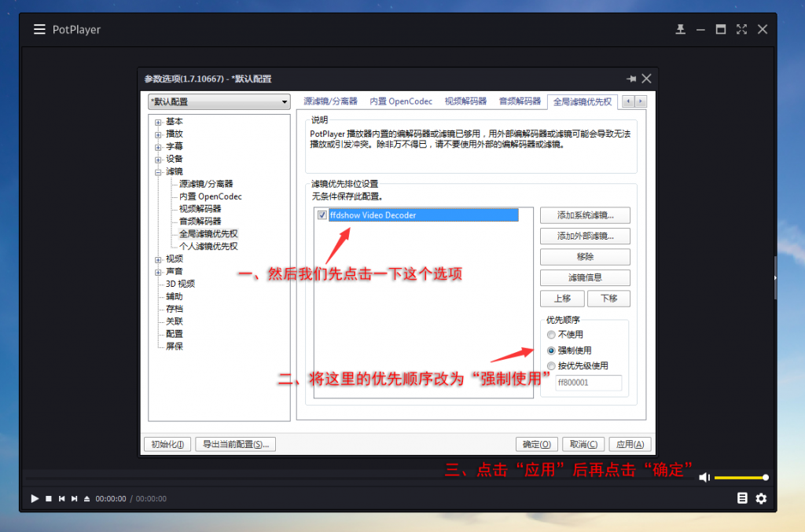Select 关联 in the tree
805x532 pixels.
point(174,321)
